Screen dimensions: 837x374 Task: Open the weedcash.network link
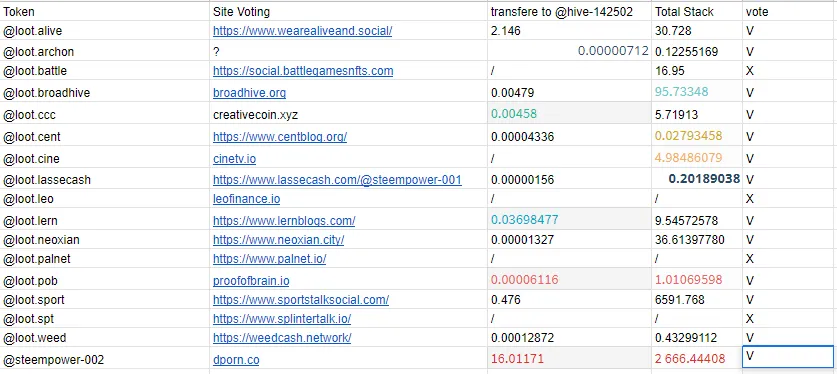[282, 338]
